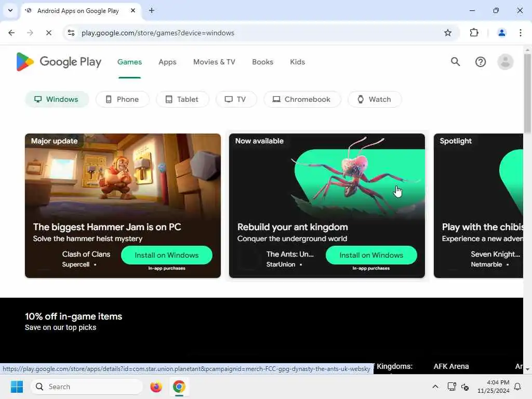The image size is (532, 399).
Task: Select the Chromebook device filter chip
Action: coord(302,99)
